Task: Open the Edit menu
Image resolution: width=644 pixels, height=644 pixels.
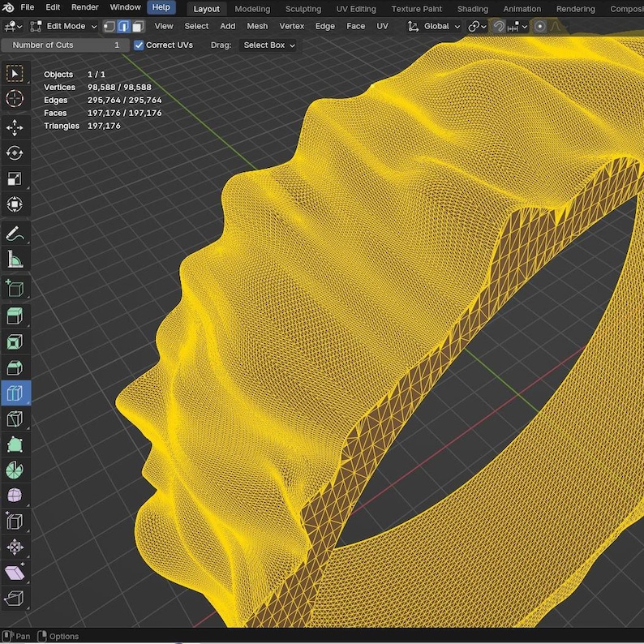Action: (x=53, y=7)
